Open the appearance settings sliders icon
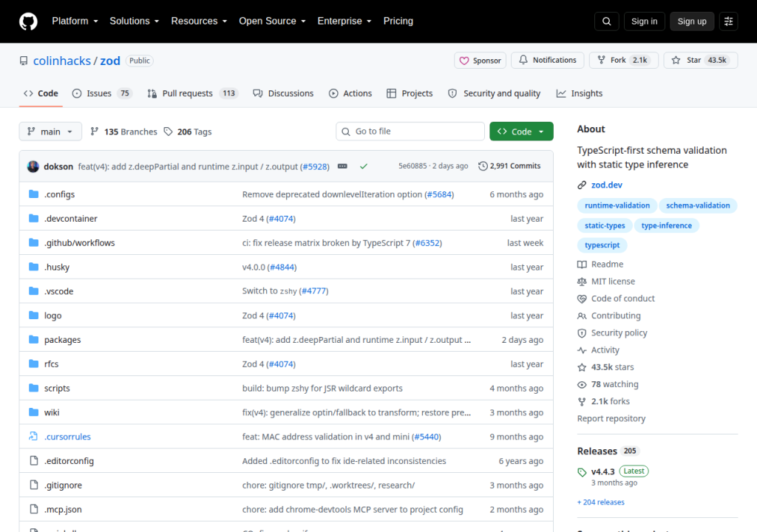 click(728, 21)
